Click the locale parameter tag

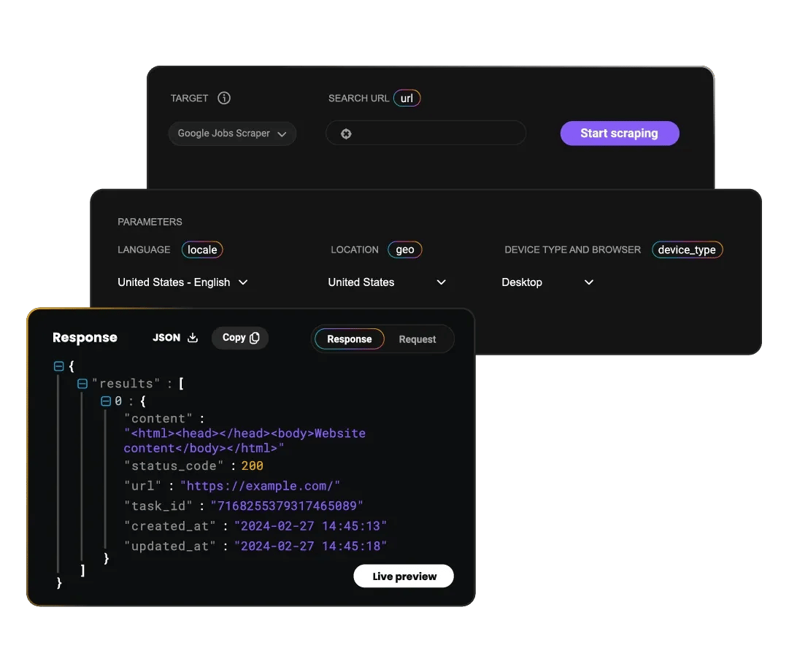pos(202,250)
